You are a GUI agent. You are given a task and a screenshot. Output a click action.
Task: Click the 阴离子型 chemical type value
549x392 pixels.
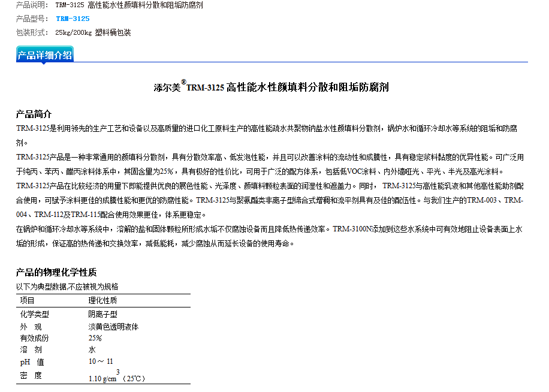point(102,314)
